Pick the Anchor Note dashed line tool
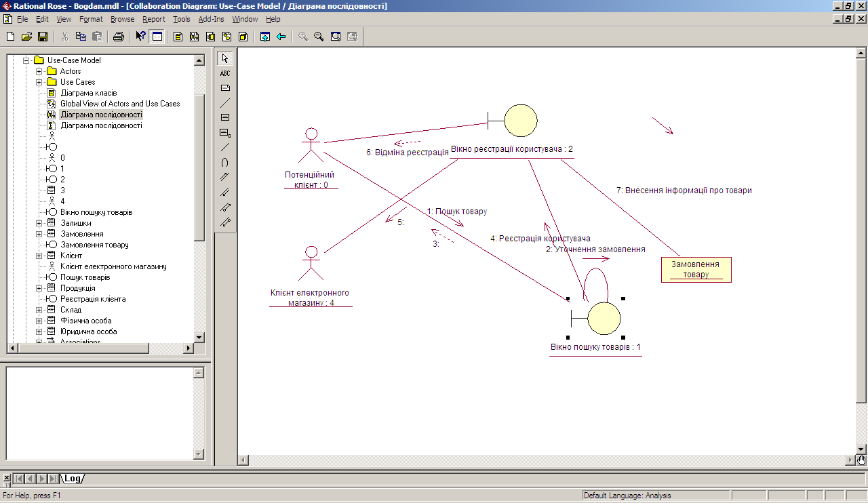 point(225,103)
